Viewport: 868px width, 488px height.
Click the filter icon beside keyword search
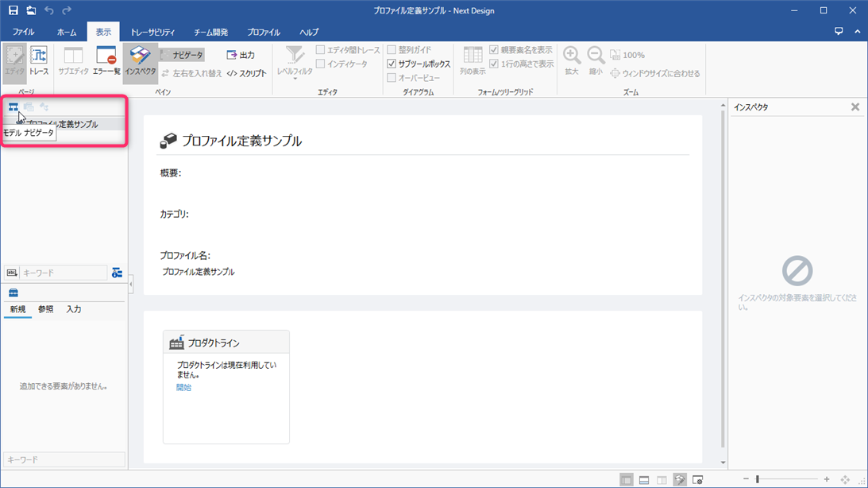pyautogui.click(x=117, y=273)
